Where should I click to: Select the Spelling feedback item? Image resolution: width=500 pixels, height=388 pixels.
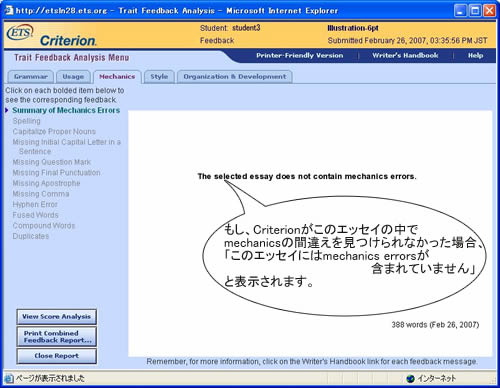[27, 121]
